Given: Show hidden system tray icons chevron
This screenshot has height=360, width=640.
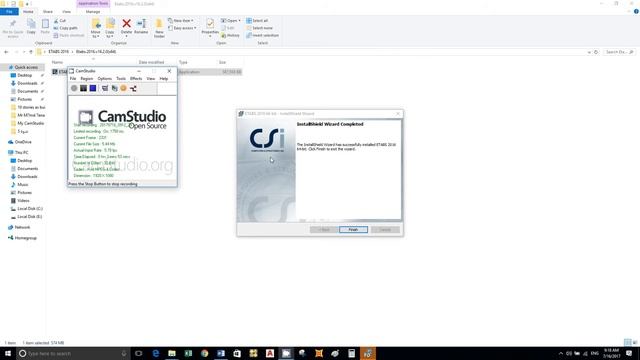Looking at the screenshot, I should pos(560,353).
